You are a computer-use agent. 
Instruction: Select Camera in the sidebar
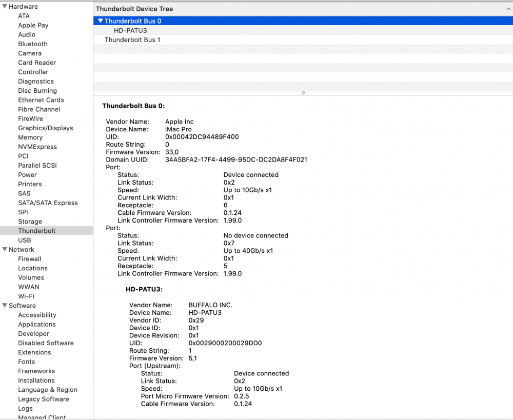(30, 53)
